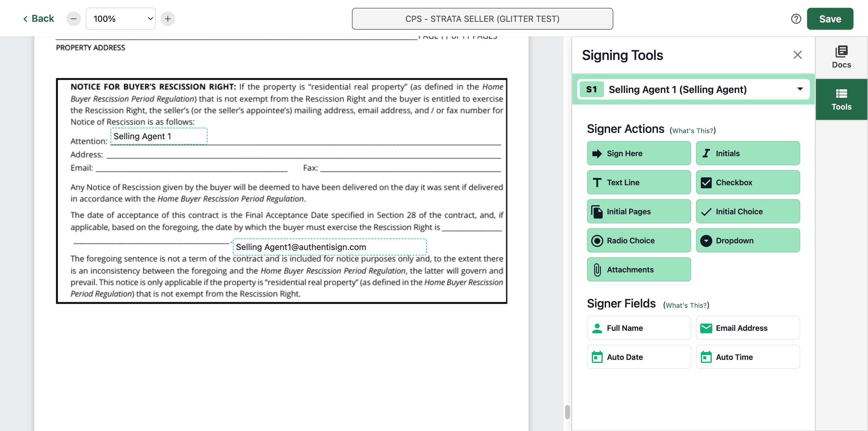Pick the Initial Pages tool

pos(638,212)
